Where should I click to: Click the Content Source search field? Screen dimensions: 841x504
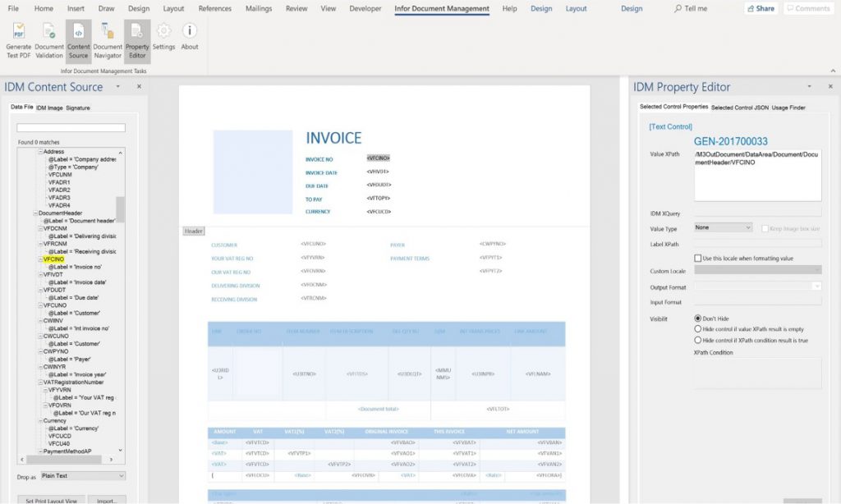point(71,128)
